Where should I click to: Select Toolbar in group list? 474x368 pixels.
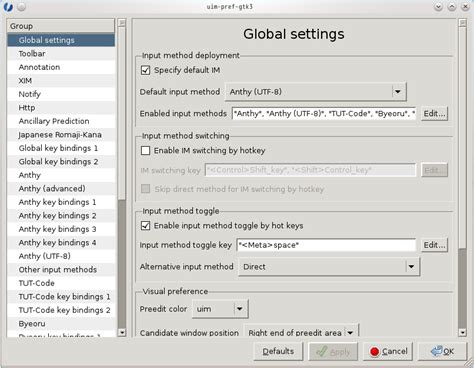pos(61,54)
